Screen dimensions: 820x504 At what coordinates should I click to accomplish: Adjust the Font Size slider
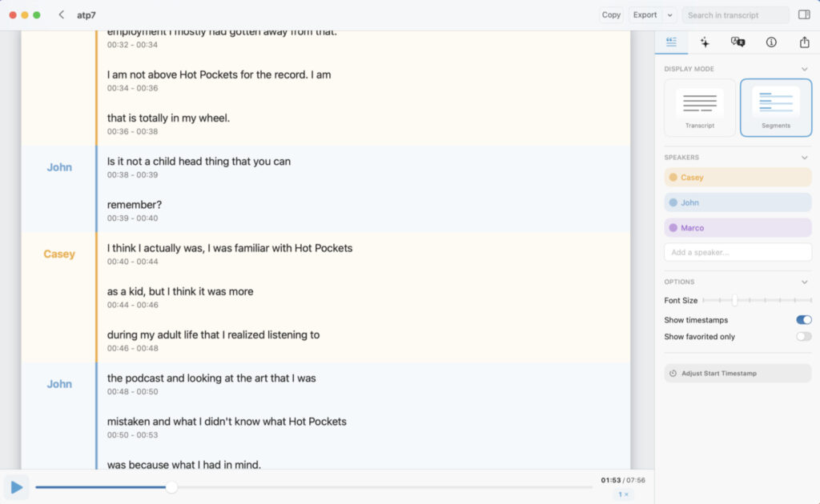tap(757, 300)
